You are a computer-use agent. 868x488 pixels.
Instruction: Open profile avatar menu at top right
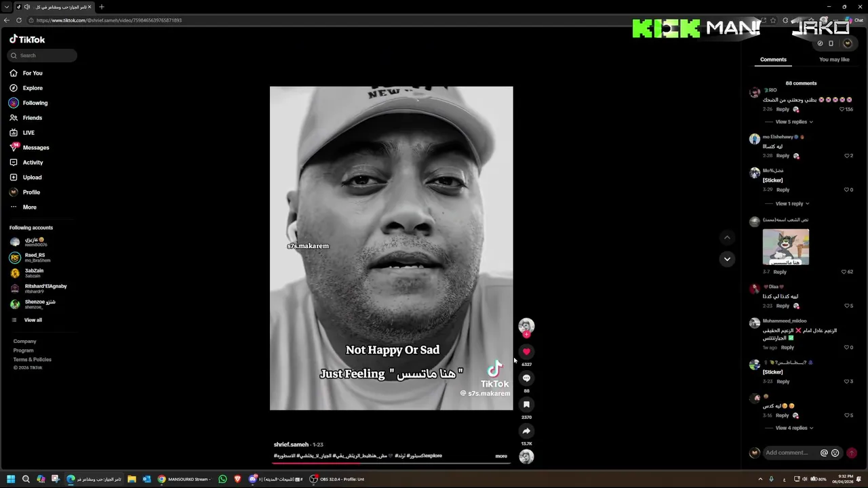[847, 43]
